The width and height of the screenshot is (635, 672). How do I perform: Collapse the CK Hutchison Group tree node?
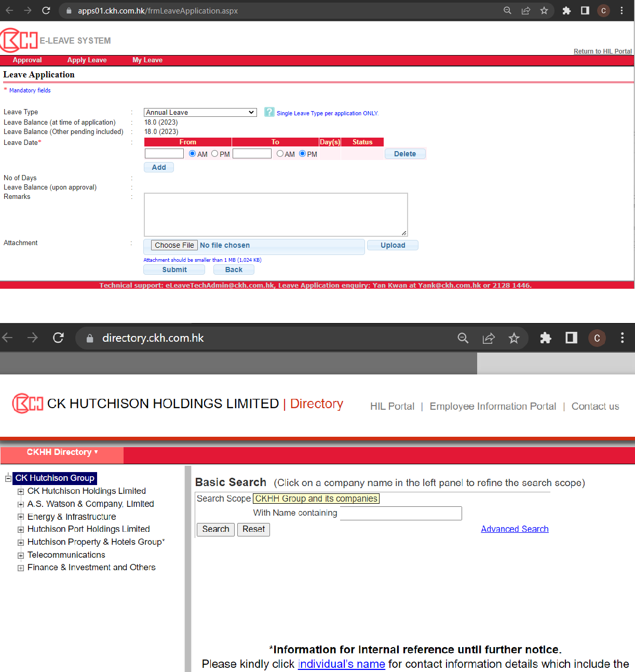(x=8, y=478)
